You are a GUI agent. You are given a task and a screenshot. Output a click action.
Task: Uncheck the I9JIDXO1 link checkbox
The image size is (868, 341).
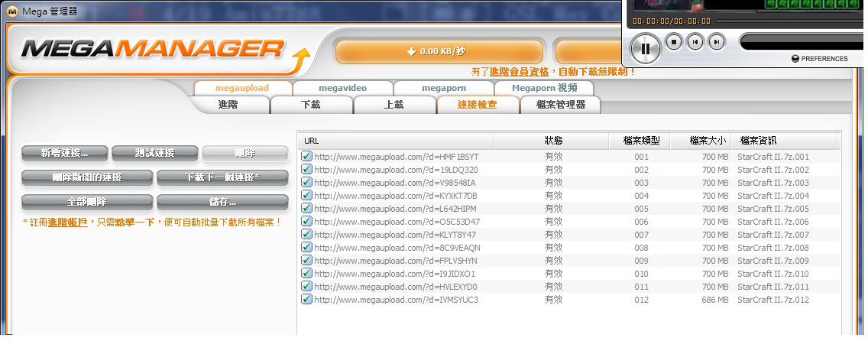coord(306,274)
